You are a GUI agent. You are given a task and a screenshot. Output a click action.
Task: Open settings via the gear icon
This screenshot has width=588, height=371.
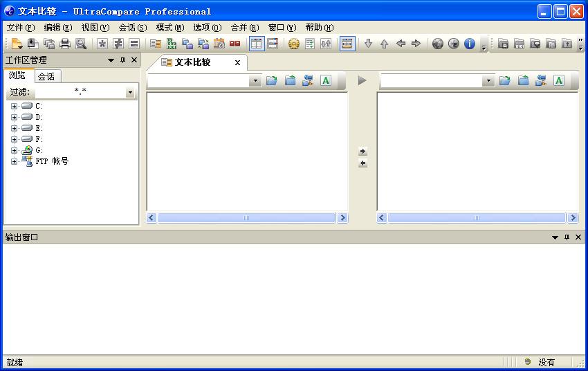[x=293, y=44]
